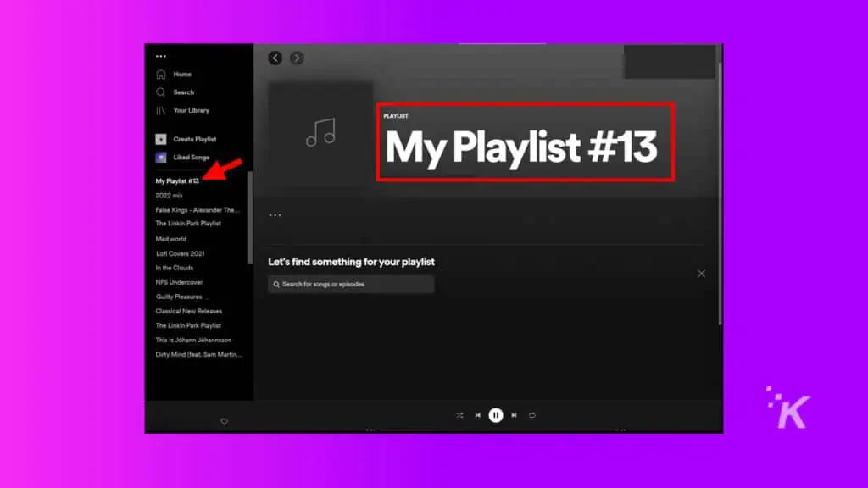868x488 pixels.
Task: Go to Home in the sidebar
Action: [181, 75]
